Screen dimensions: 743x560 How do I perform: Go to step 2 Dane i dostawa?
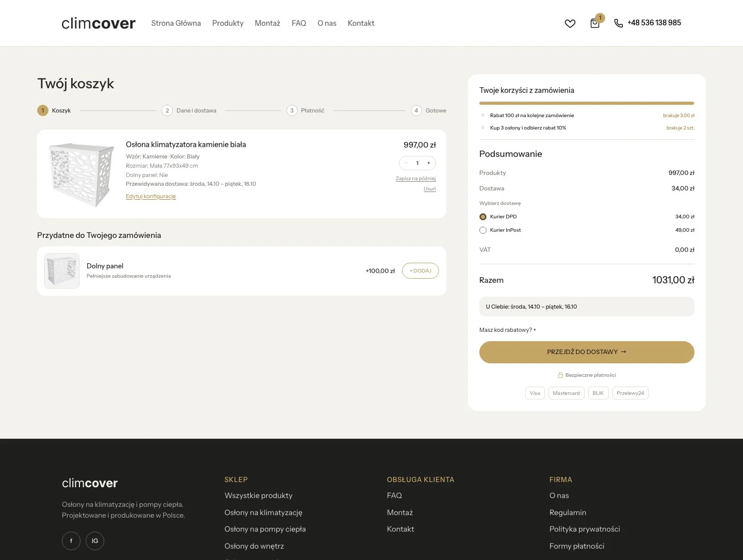(189, 110)
